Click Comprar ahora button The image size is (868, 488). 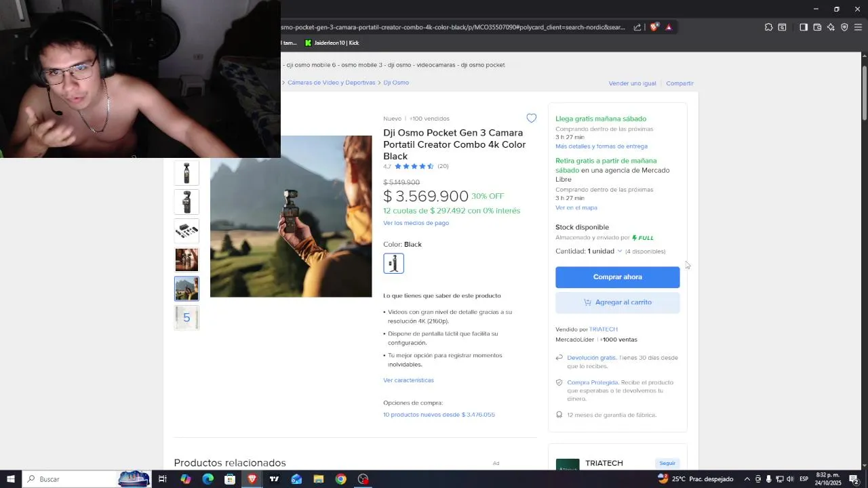coord(617,277)
